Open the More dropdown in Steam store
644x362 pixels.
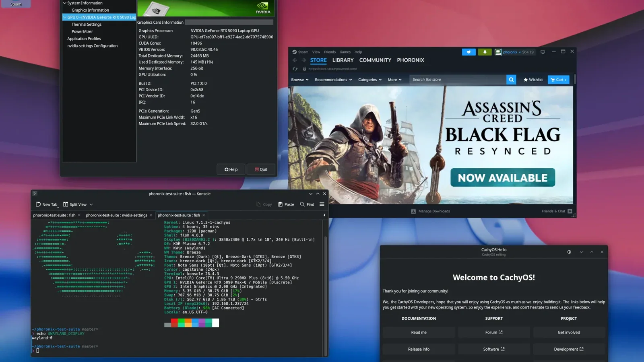tap(394, 80)
